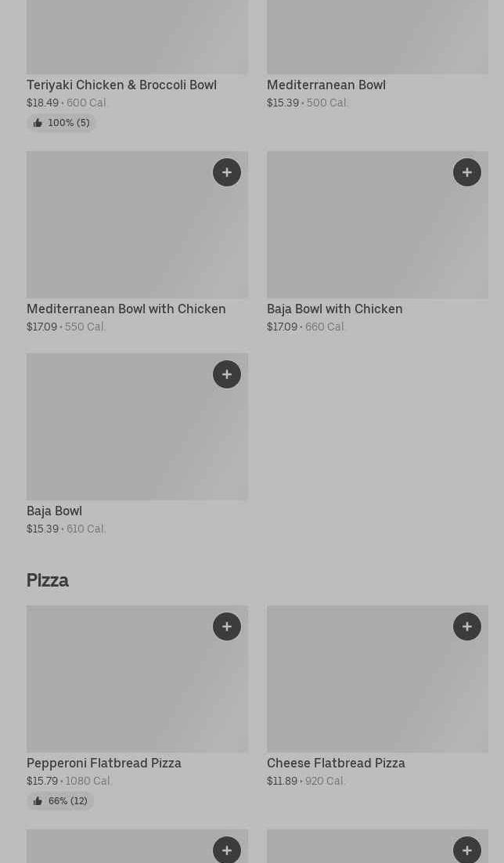The image size is (504, 863).
Task: Click Mediterranean Bowl with Chicken image
Action: (x=117, y=235)
